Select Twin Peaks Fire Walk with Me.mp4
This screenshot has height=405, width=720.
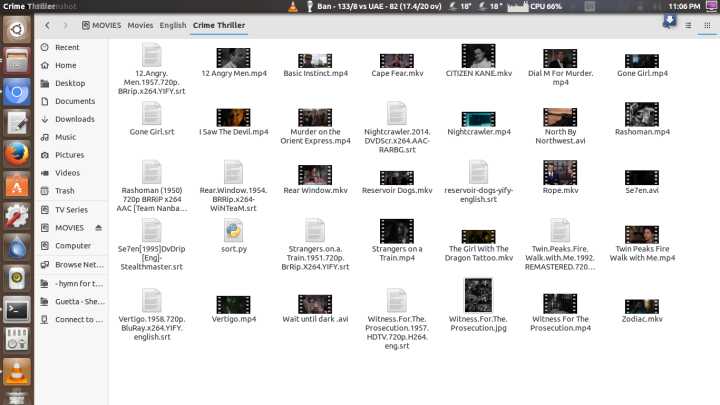(x=642, y=244)
